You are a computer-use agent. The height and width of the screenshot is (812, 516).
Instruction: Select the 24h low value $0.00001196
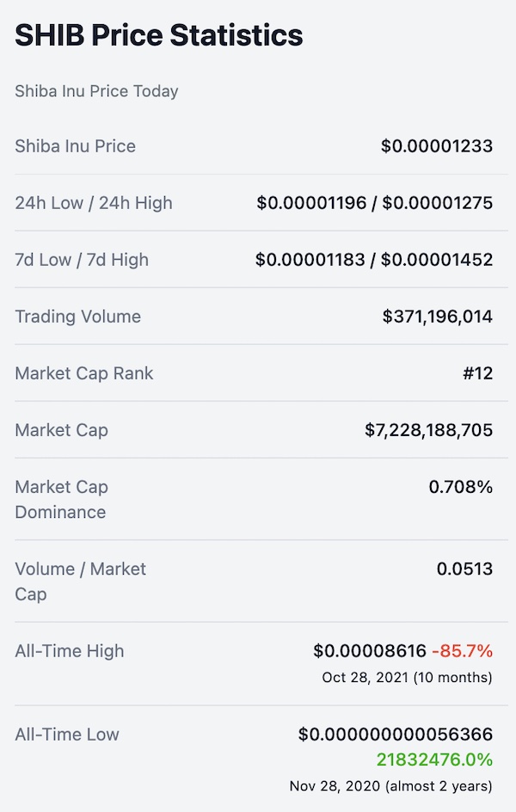(x=311, y=203)
